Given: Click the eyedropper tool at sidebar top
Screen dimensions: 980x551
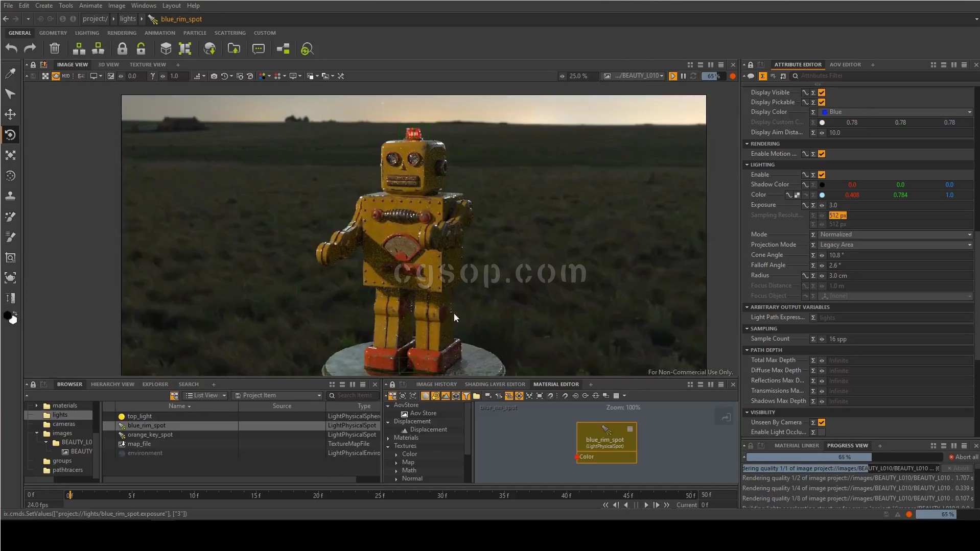Looking at the screenshot, I should 10,74.
